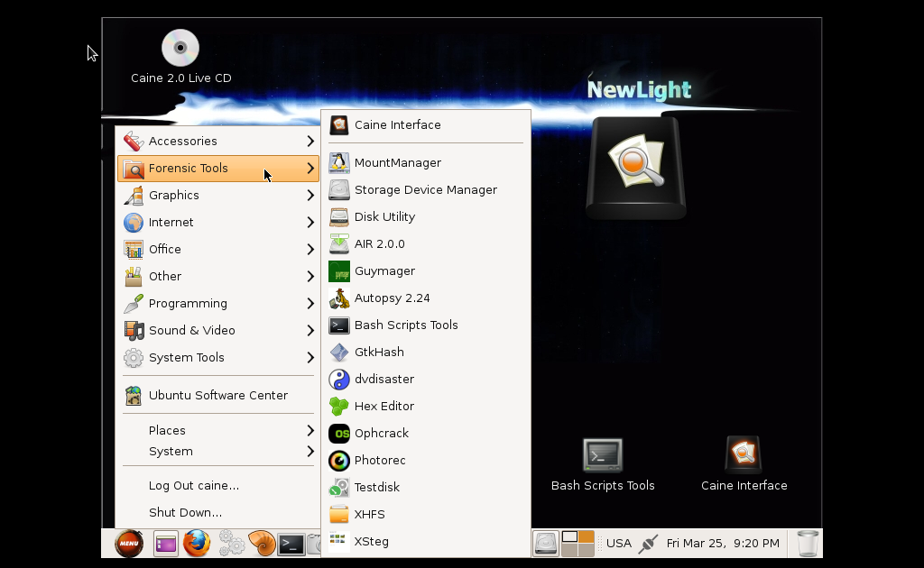
Task: Click the 'Autopsy 2.24' label
Action: click(x=393, y=298)
